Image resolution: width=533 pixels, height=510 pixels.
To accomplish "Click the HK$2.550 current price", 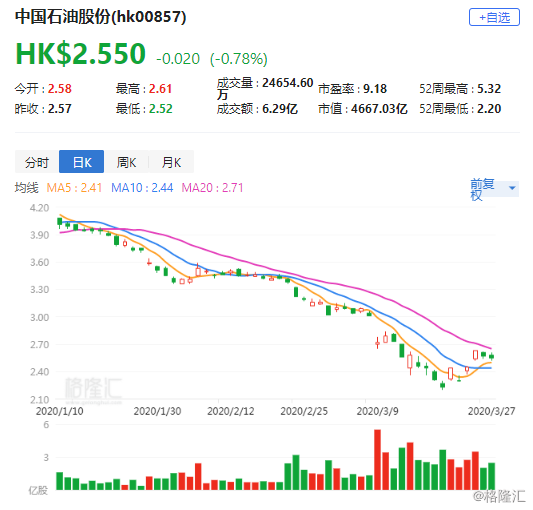I will coord(81,54).
